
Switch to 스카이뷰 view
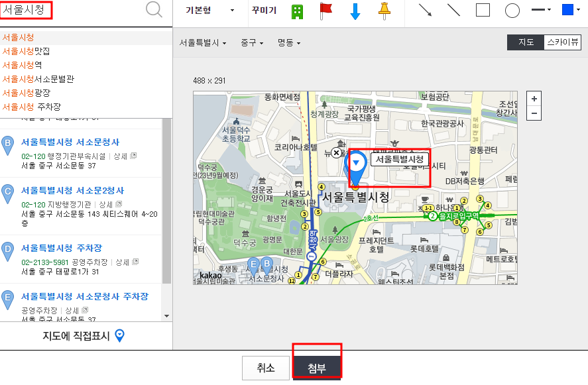(x=563, y=42)
